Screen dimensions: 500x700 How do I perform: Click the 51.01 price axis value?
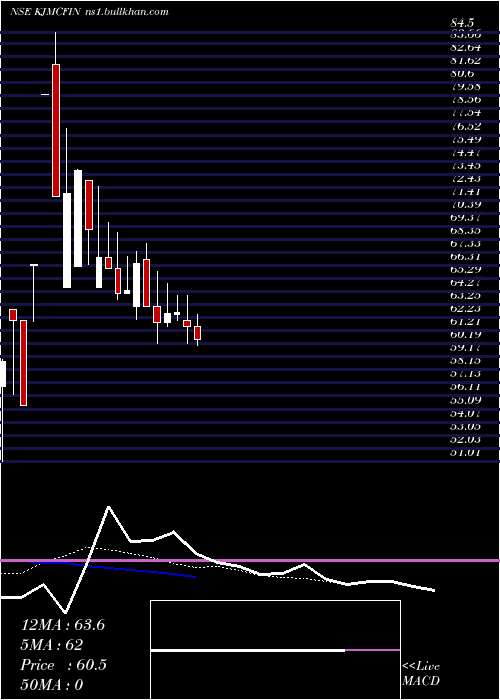[465, 452]
